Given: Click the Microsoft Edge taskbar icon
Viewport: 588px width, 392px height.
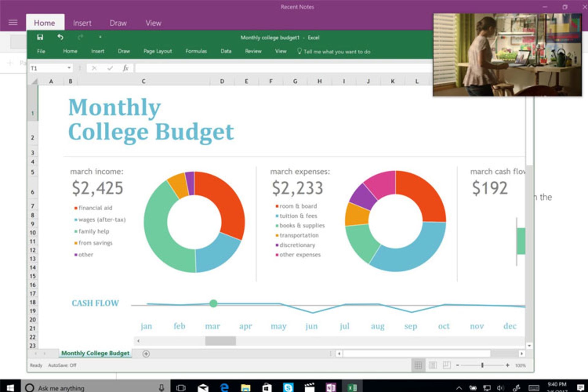Looking at the screenshot, I should 224,387.
